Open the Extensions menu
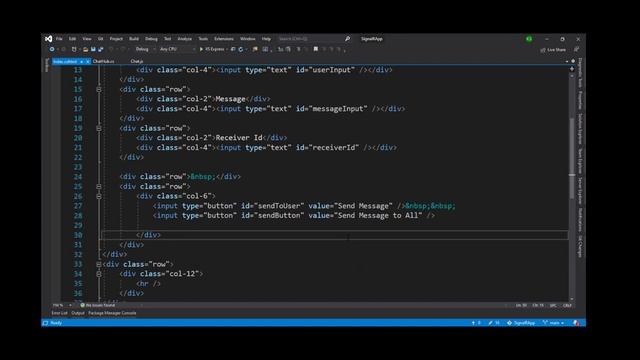Image resolution: width=640 pixels, height=360 pixels. (224, 39)
